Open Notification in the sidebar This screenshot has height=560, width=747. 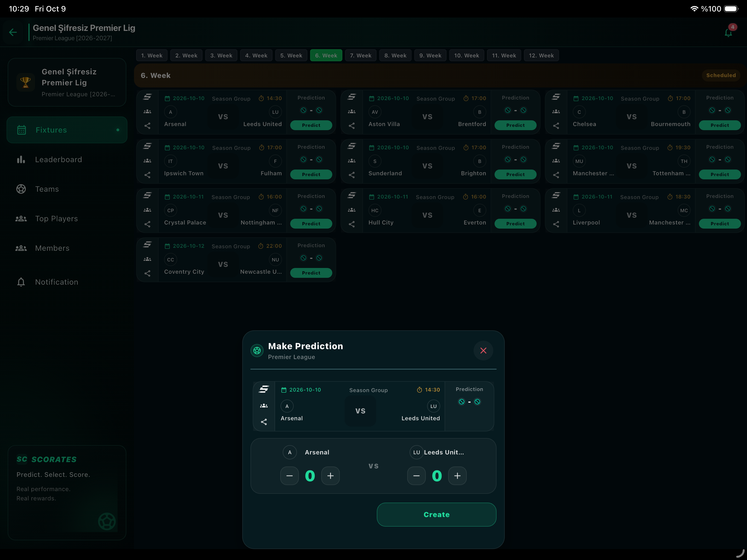click(x=67, y=282)
